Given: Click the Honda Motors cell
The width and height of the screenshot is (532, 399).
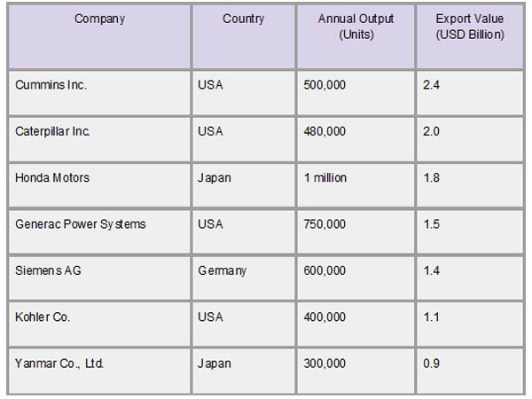Looking at the screenshot, I should [x=52, y=177].
